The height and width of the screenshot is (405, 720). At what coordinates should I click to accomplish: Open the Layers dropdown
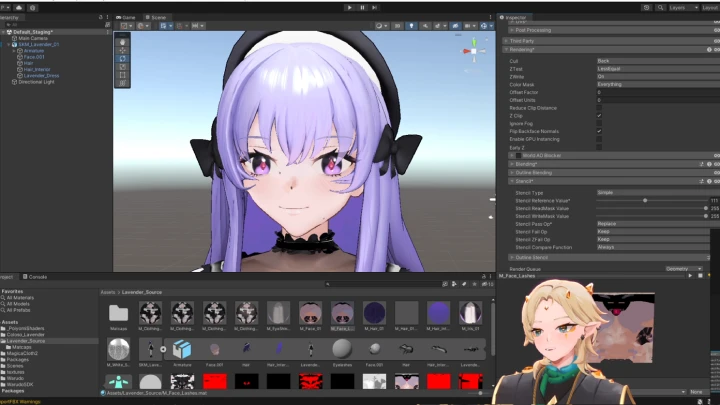684,7
